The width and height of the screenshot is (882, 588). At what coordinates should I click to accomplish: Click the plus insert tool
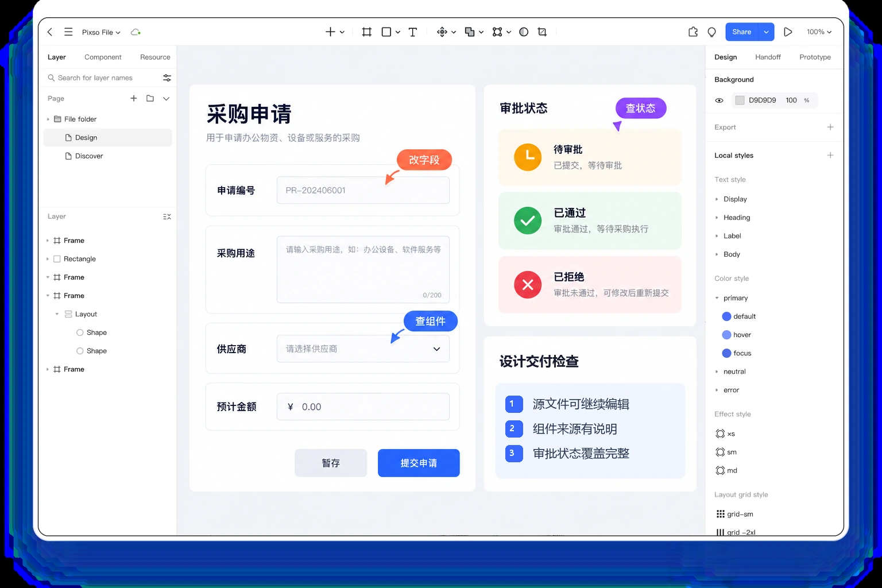[330, 32]
